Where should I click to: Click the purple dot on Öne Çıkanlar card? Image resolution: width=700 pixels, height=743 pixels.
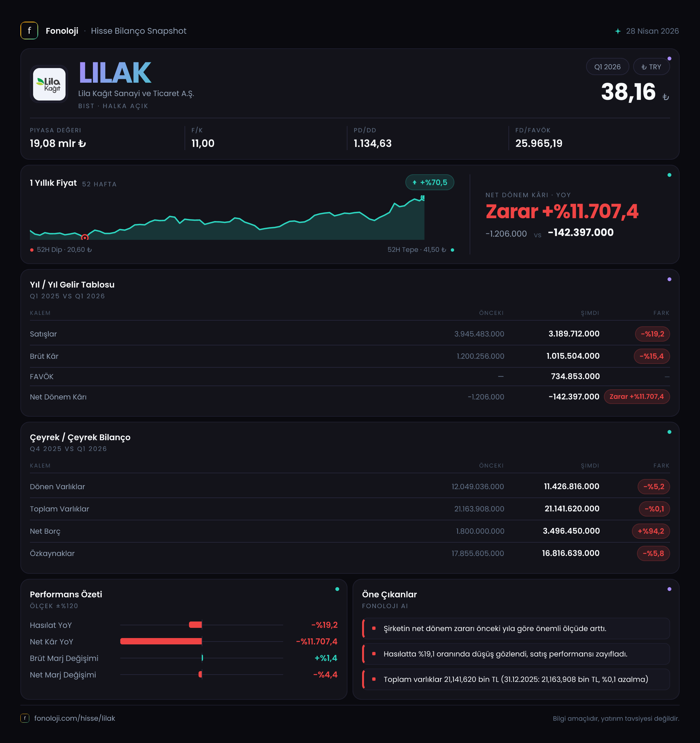669,589
